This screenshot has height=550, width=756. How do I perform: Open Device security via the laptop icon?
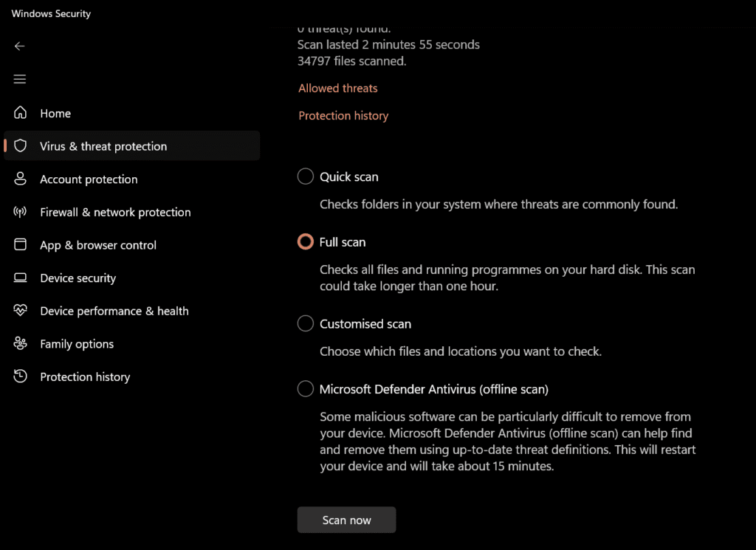point(19,278)
